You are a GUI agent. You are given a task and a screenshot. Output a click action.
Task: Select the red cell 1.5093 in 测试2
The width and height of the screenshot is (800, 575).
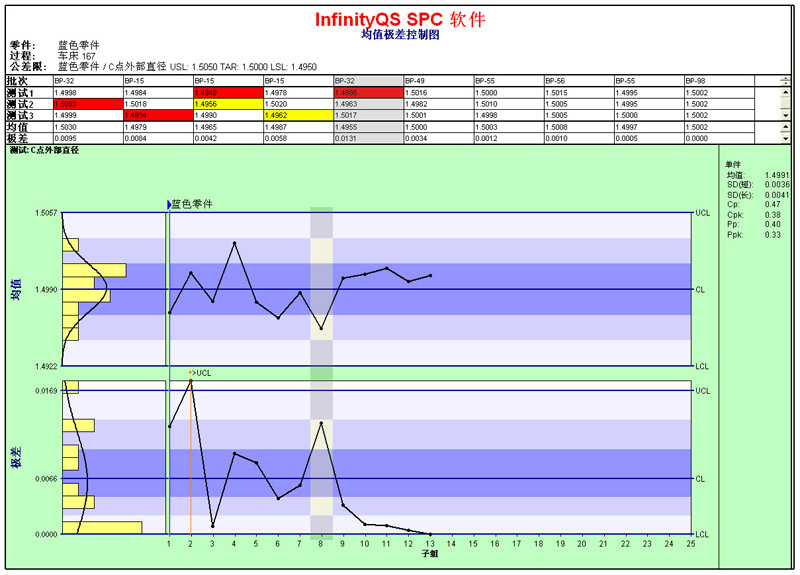coord(88,104)
